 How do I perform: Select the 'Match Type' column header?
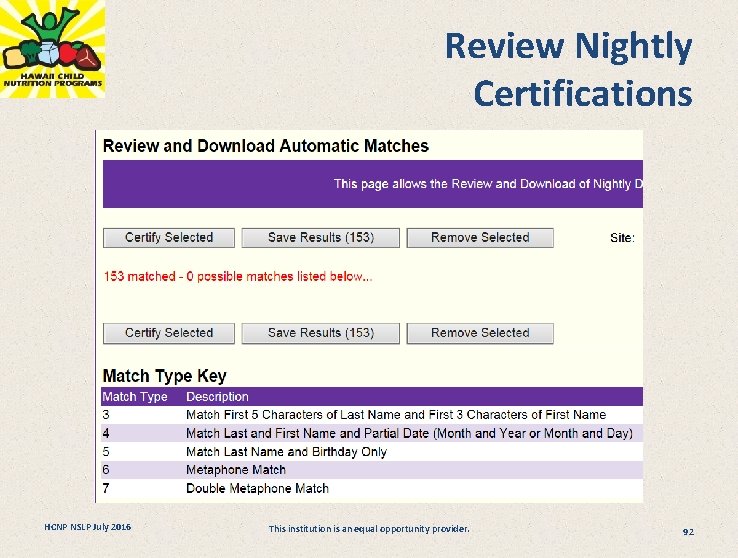pyautogui.click(x=135, y=397)
